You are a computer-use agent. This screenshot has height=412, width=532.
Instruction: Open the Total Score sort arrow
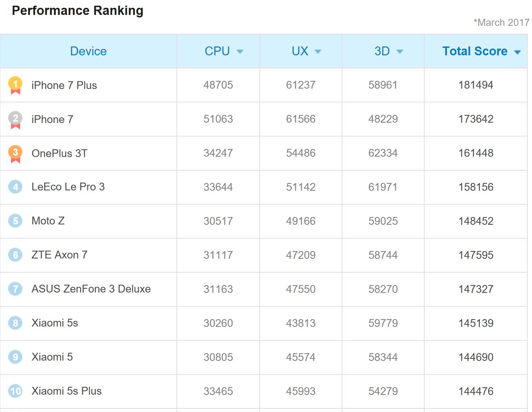click(517, 52)
